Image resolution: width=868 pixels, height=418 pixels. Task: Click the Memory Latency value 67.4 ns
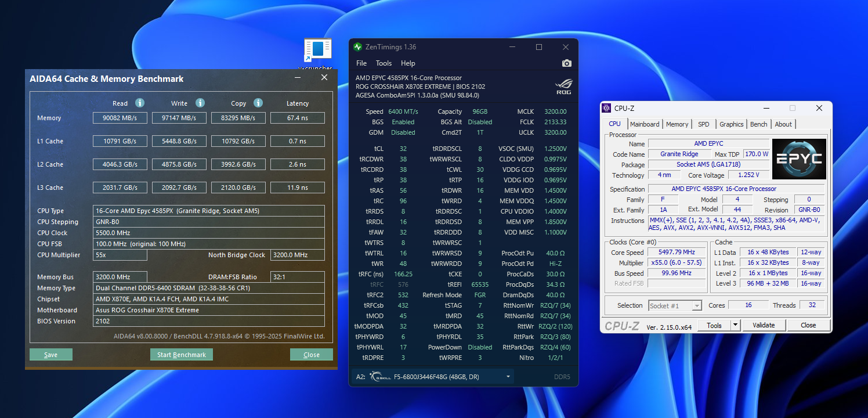click(298, 118)
